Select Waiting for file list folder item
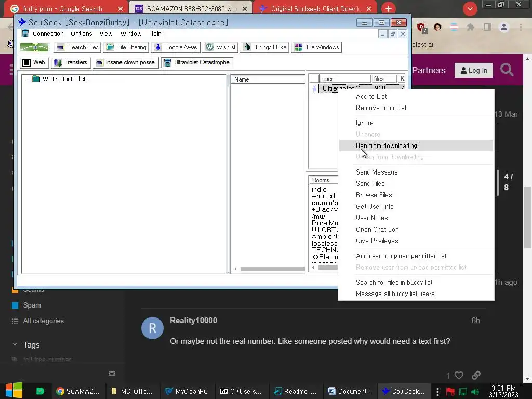532x399 pixels. (x=61, y=79)
